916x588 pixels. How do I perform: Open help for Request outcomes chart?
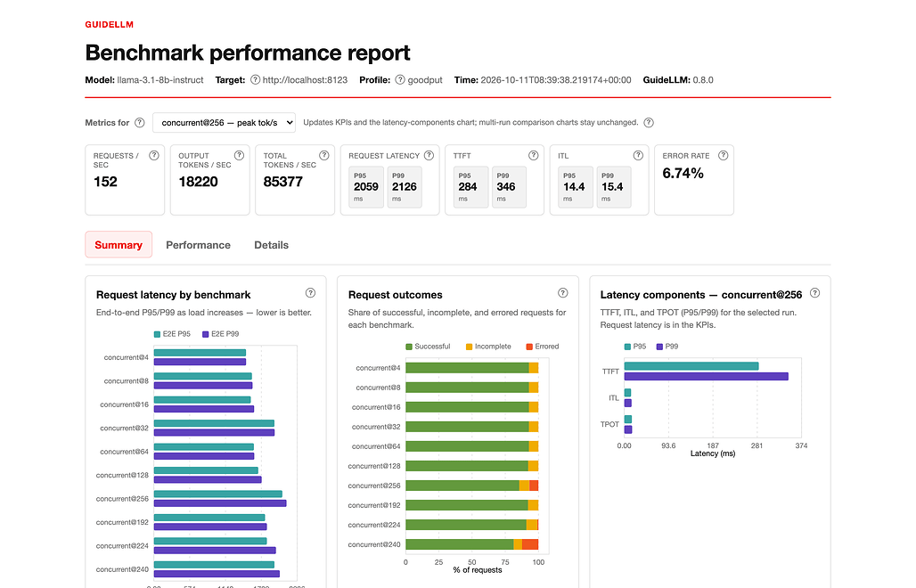click(562, 293)
